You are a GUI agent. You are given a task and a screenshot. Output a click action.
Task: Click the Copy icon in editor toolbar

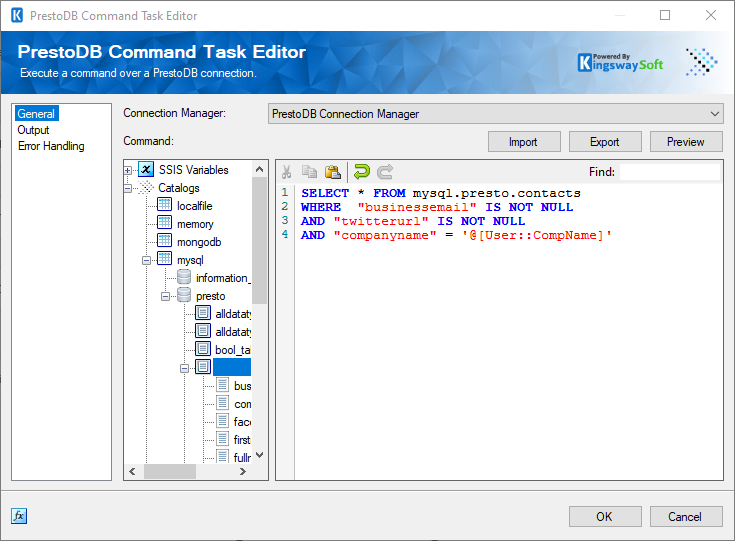tap(309, 172)
